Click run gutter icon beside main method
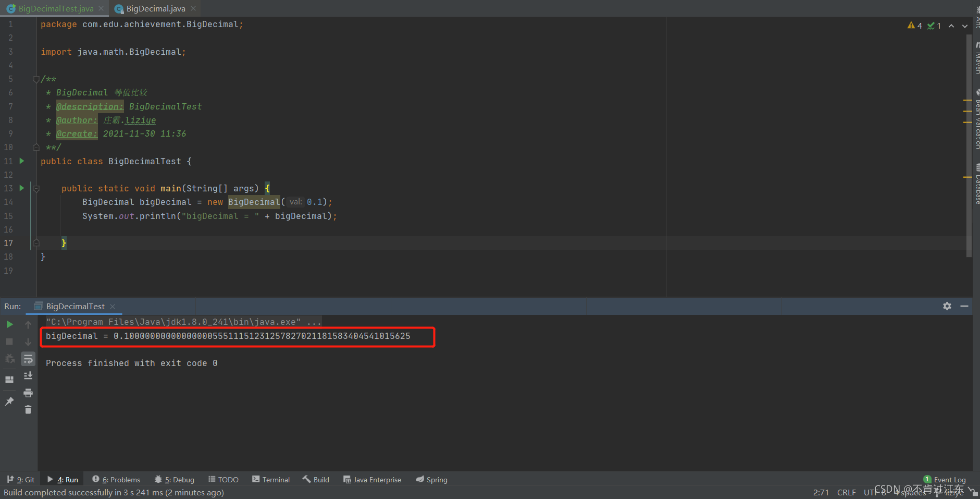980x499 pixels. 22,188
